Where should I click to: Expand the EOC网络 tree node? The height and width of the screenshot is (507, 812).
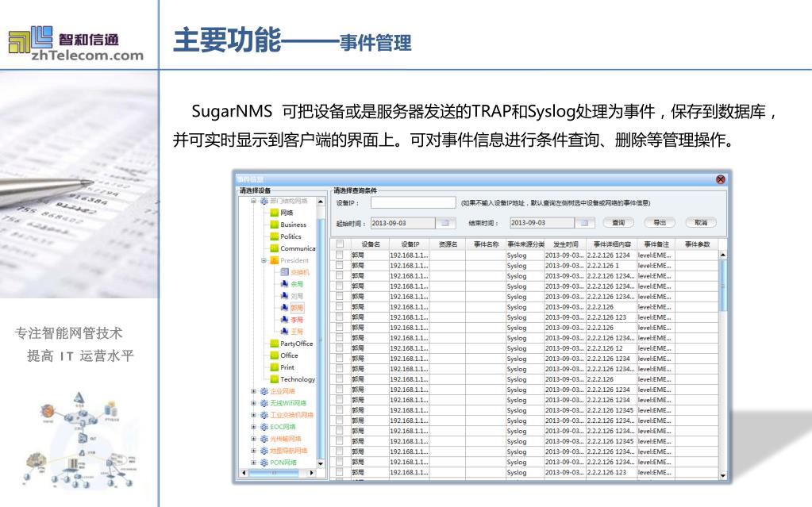[254, 427]
